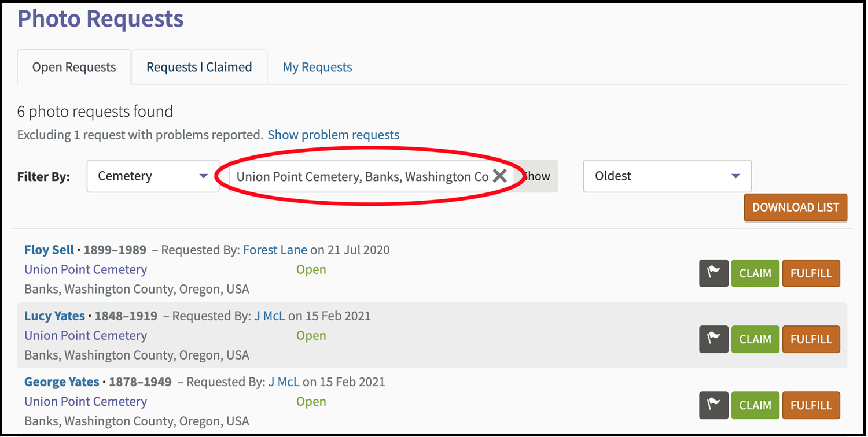Fulfill the Floy Sell photo request
868x437 pixels.
[x=811, y=273]
